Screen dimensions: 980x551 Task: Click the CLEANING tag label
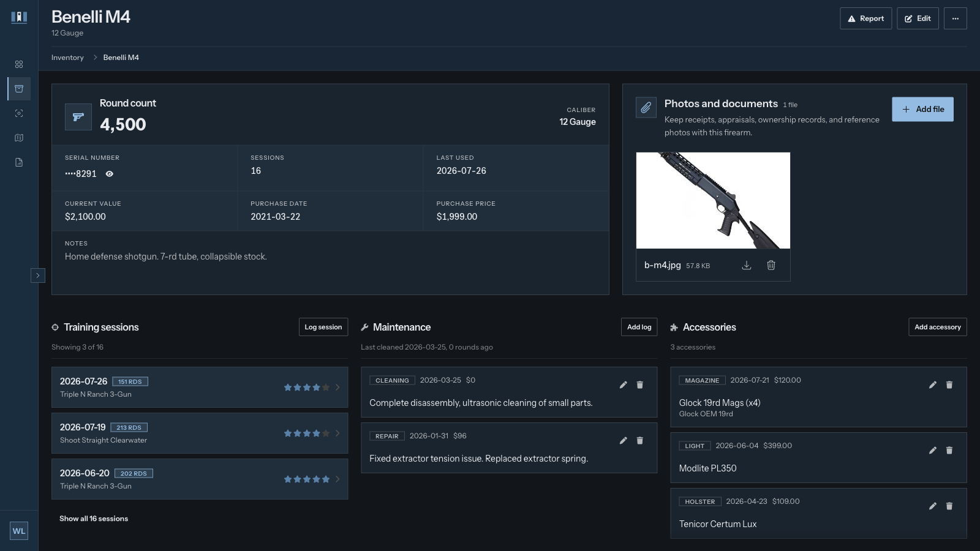[392, 380]
